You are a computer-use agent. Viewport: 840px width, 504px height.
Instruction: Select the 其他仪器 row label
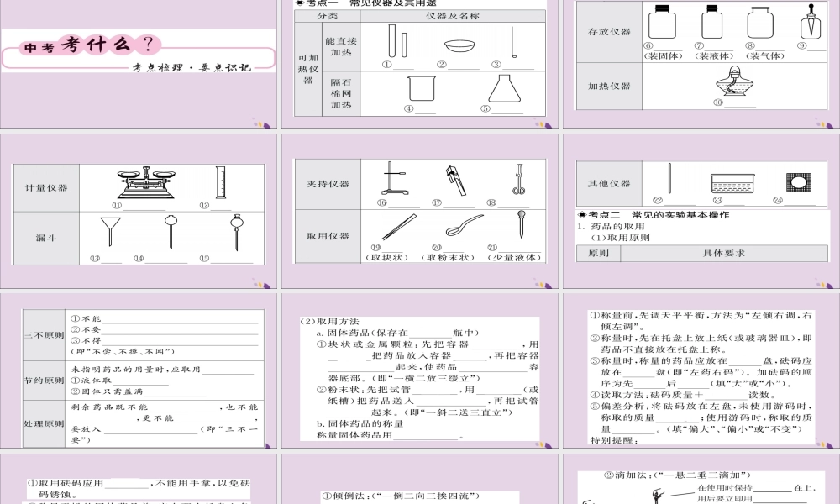click(x=609, y=184)
